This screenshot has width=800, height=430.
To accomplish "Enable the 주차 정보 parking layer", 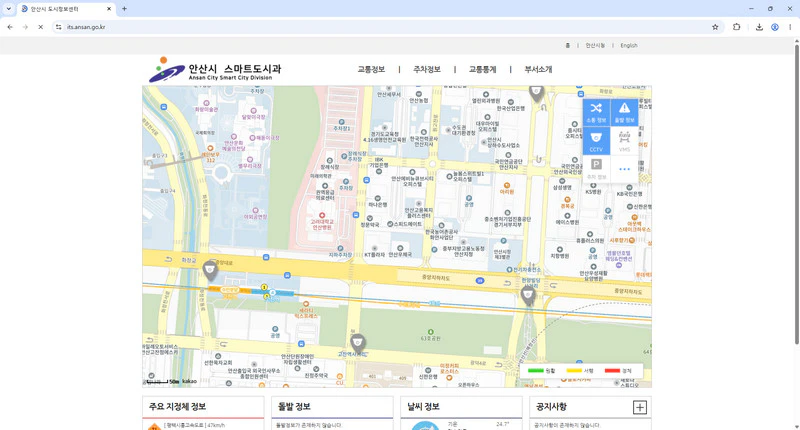I will 596,169.
